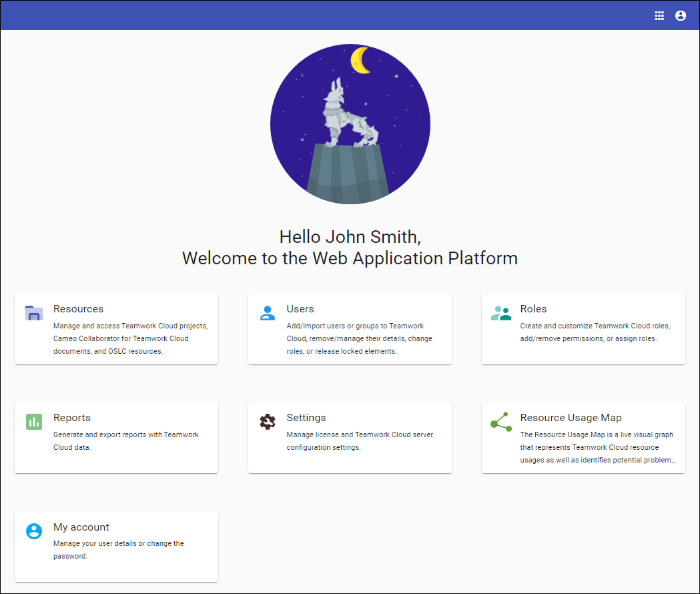Click 'Create and customize Teamwork Cloud roles' text
Screen dimensions: 700x594
pyautogui.click(x=595, y=332)
